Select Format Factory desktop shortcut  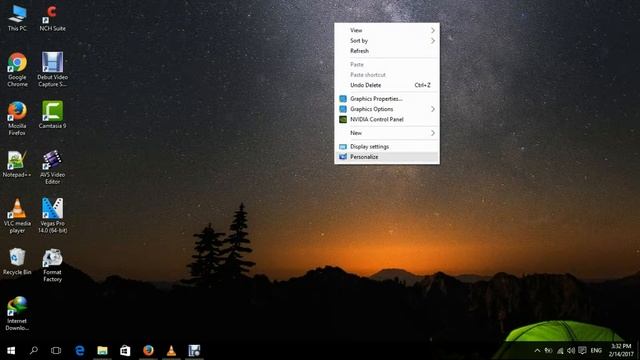coord(52,265)
